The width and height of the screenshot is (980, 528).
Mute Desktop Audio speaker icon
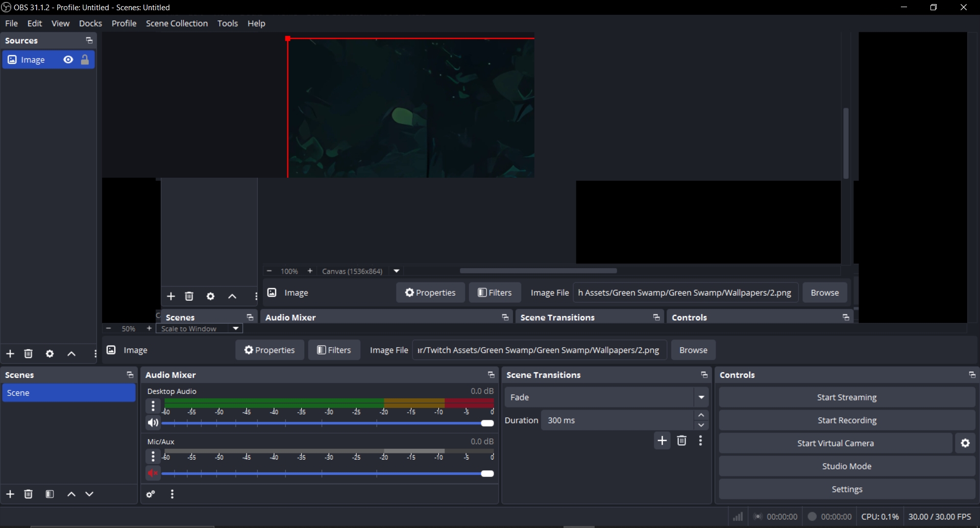tap(153, 423)
